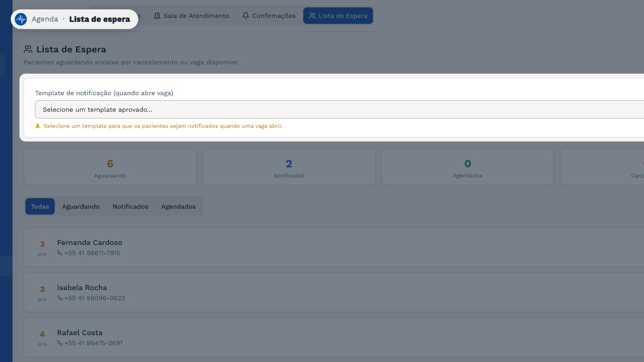The height and width of the screenshot is (362, 644).
Task: Click the bell icon in the Confirmações tab
Action: click(x=246, y=16)
